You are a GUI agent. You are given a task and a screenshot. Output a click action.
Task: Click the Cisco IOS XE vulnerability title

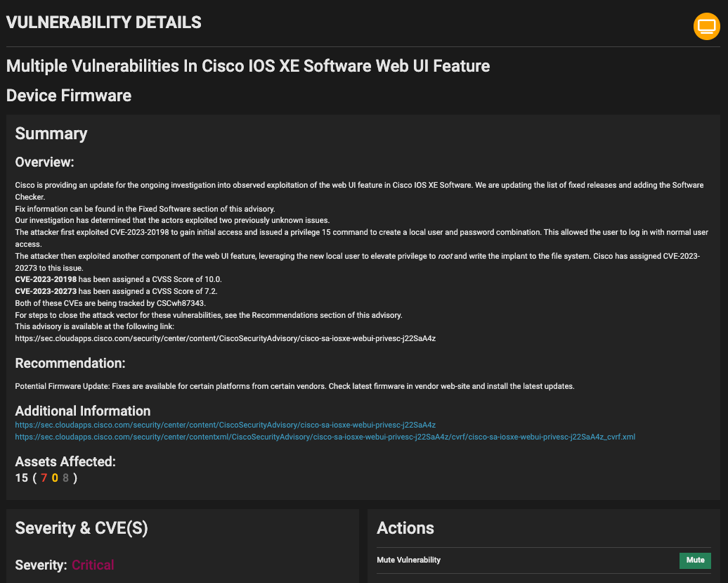(x=248, y=66)
